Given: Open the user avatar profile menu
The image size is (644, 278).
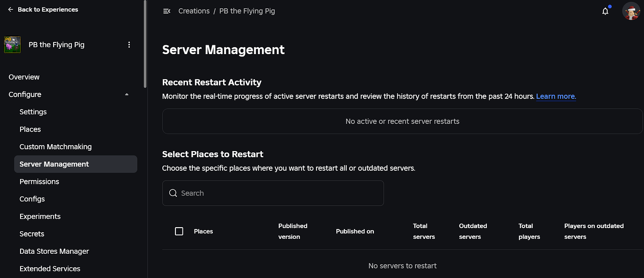Looking at the screenshot, I should coord(631,11).
